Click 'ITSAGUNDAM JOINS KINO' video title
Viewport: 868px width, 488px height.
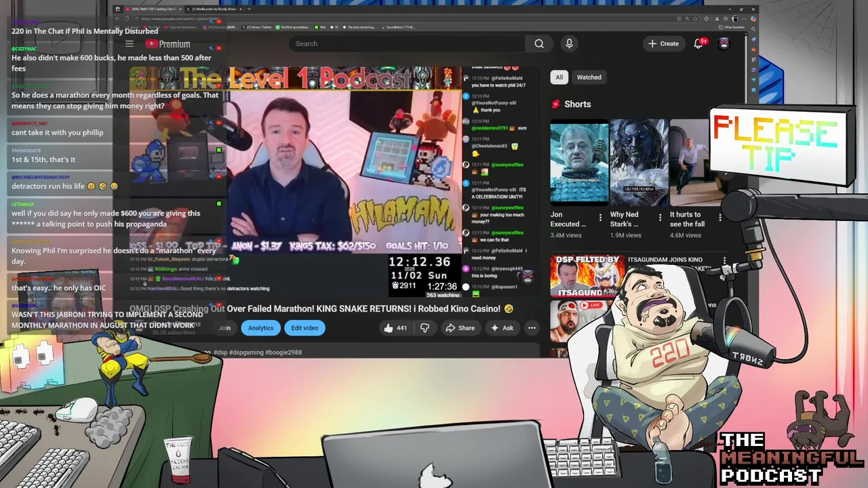coord(665,260)
